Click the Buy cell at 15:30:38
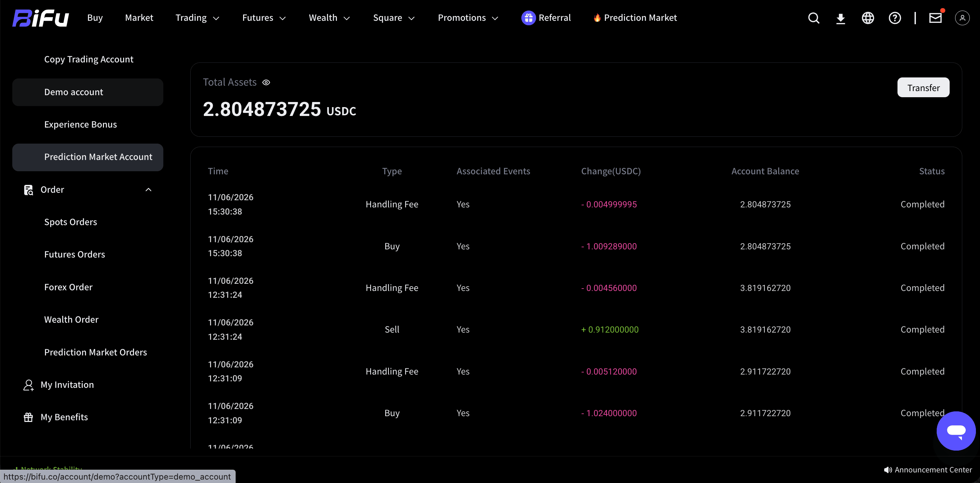This screenshot has width=980, height=483. point(392,246)
